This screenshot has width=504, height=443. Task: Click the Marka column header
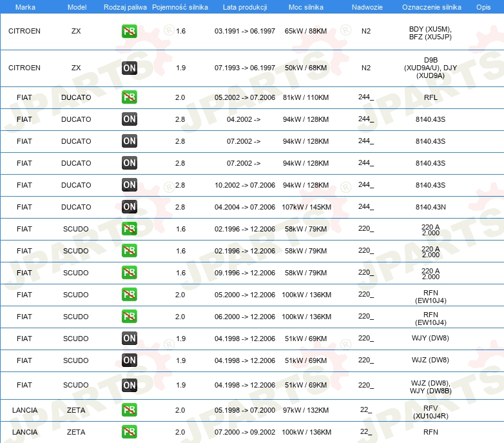click(24, 6)
